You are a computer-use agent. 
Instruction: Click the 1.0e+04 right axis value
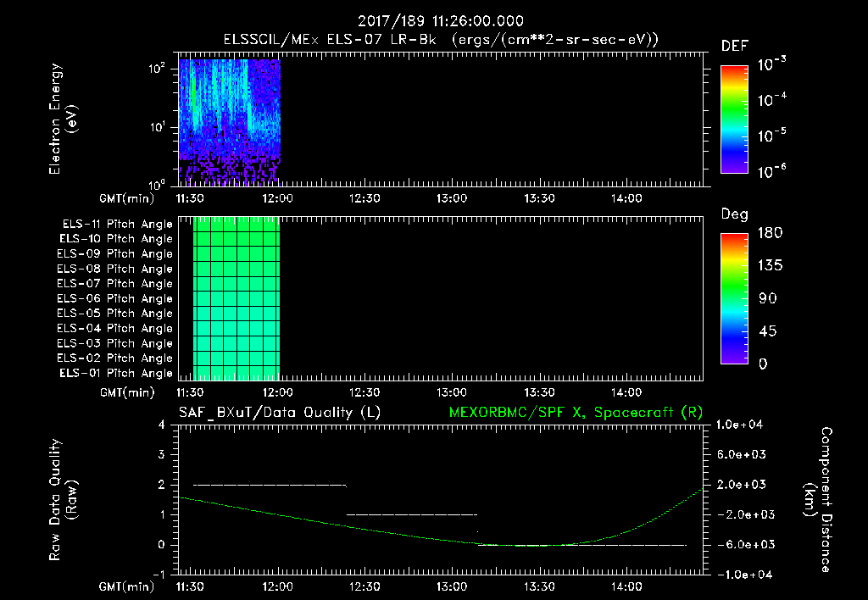tap(739, 425)
